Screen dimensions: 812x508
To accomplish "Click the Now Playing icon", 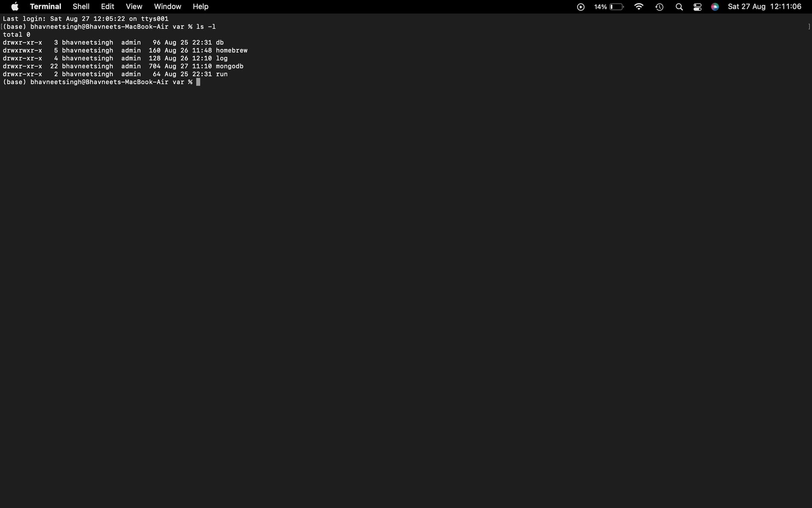I will (581, 7).
